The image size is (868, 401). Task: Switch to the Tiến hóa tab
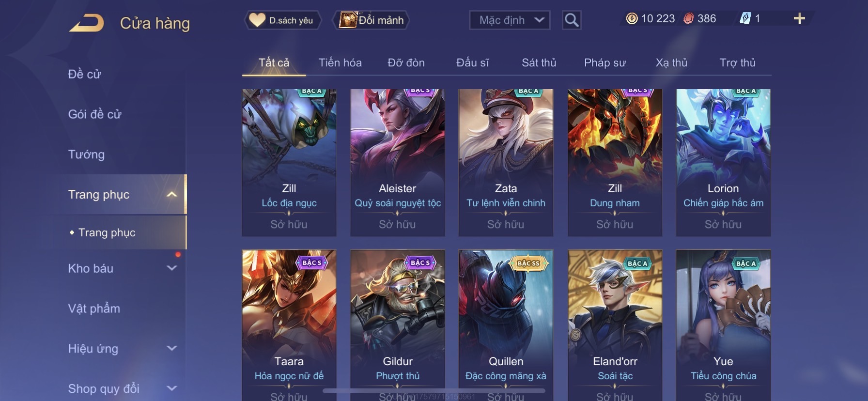click(340, 62)
